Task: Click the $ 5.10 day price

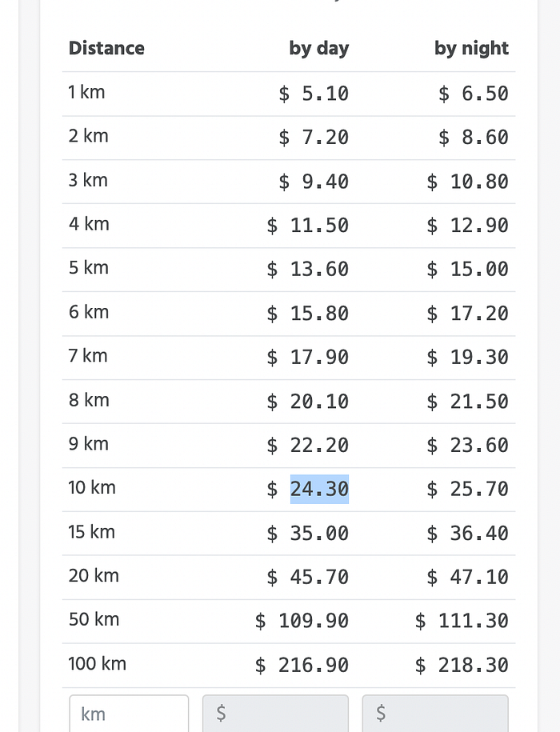Action: 314,94
